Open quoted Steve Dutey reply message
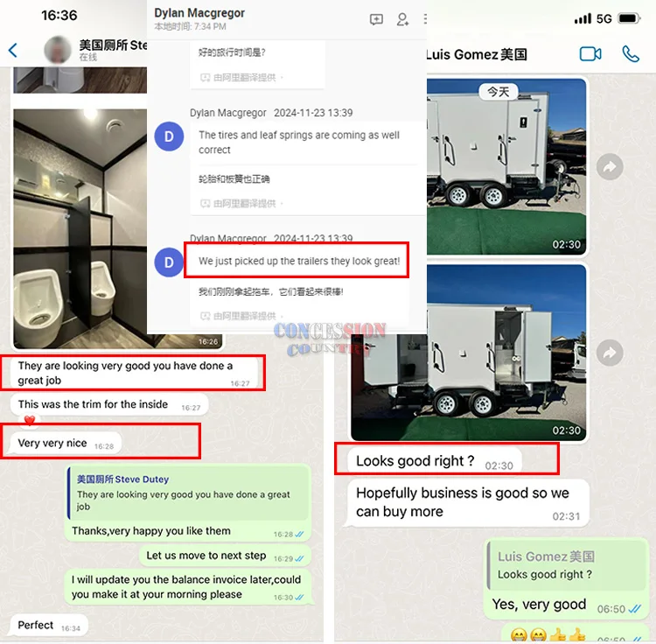Image resolution: width=656 pixels, height=644 pixels. (x=188, y=492)
